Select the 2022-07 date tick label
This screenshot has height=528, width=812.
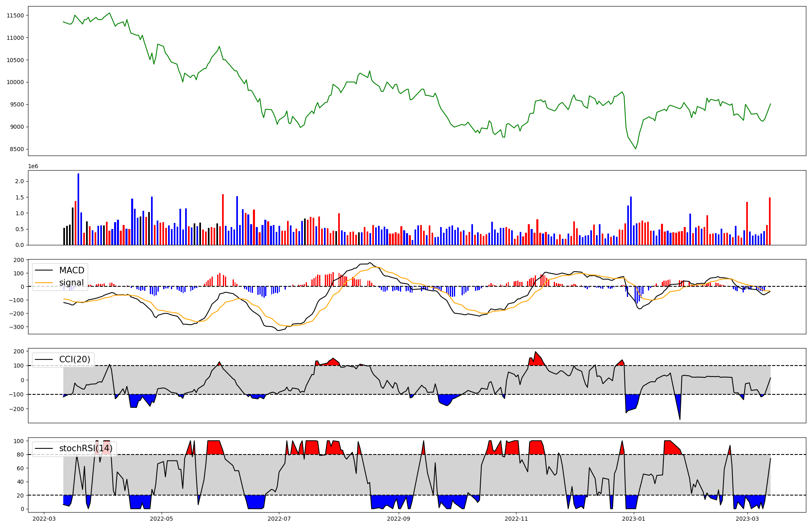tap(279, 519)
